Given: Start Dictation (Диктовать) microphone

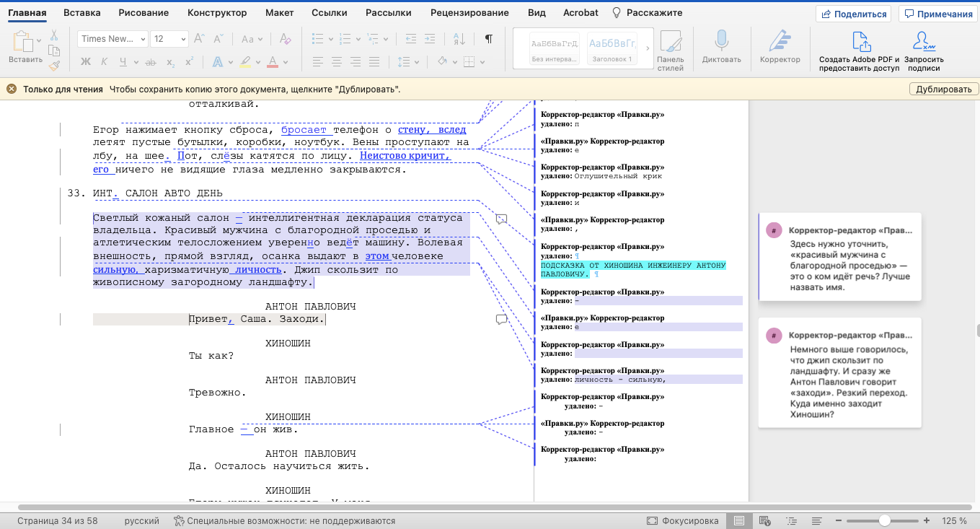Looking at the screenshot, I should point(721,46).
